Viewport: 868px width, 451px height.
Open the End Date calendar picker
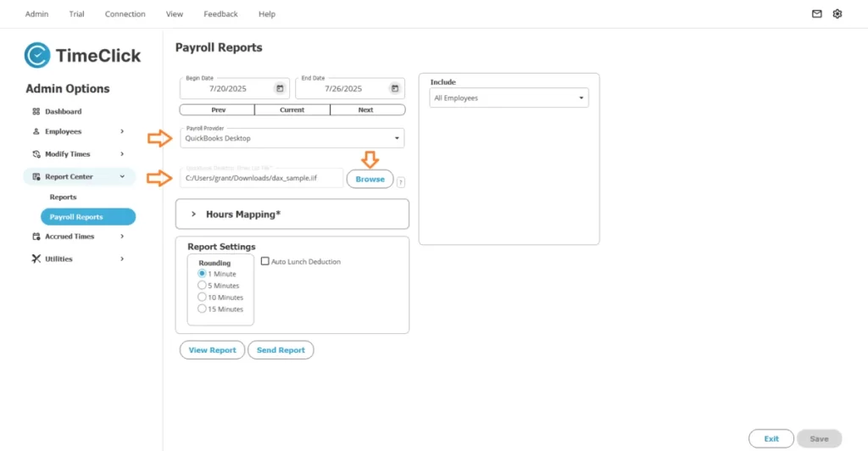[395, 88]
